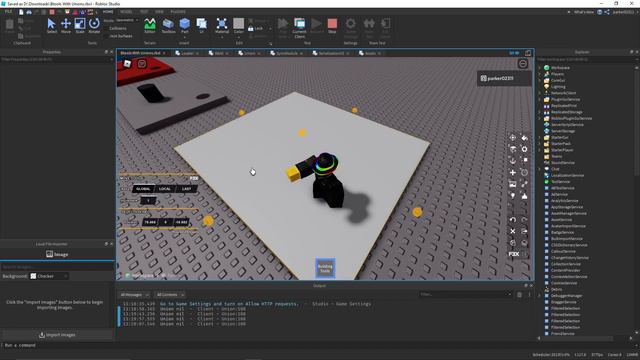Activate the Scale tool
The width and height of the screenshot is (640, 360).
click(80, 26)
